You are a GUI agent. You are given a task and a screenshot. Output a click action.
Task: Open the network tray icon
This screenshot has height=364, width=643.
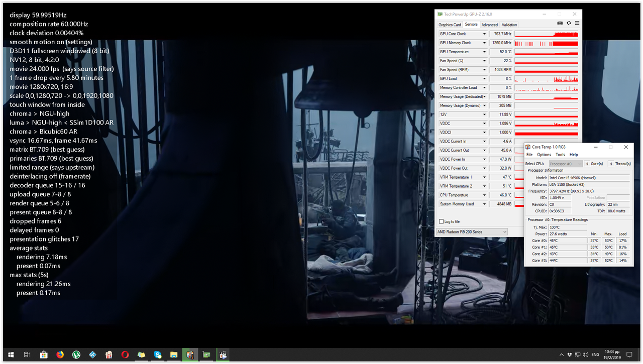[x=578, y=354]
